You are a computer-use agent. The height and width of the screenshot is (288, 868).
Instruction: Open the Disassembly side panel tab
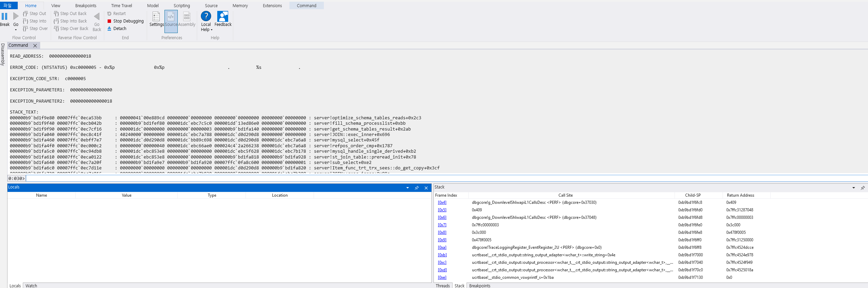(3, 54)
